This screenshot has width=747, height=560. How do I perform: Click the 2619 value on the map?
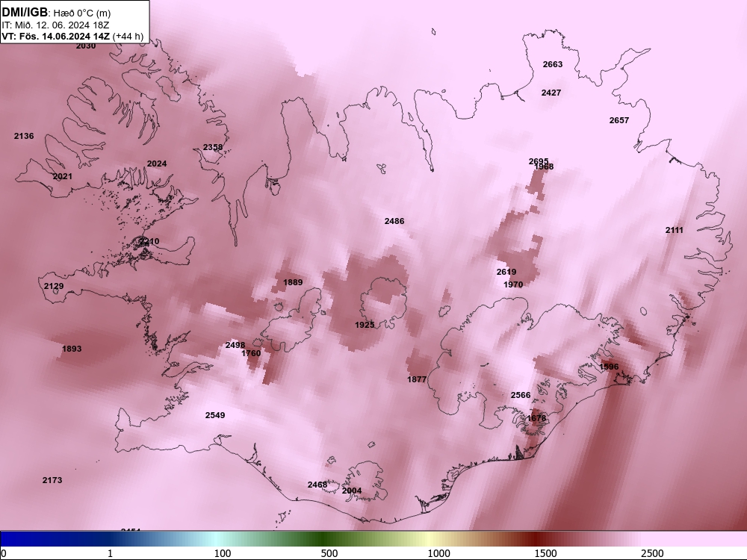coord(506,272)
